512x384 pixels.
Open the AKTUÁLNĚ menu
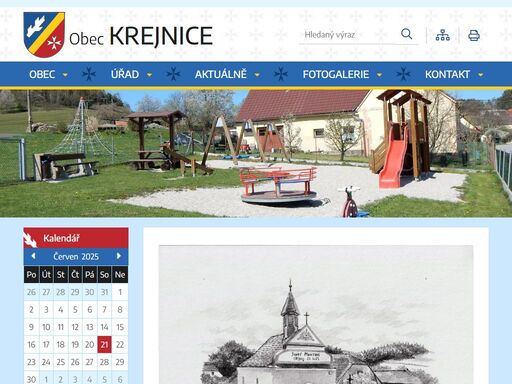[221, 74]
